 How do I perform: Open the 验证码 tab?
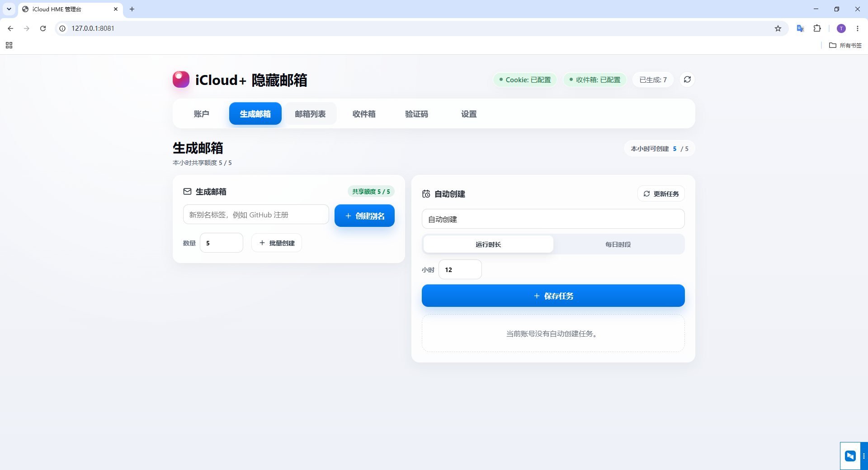pyautogui.click(x=416, y=113)
